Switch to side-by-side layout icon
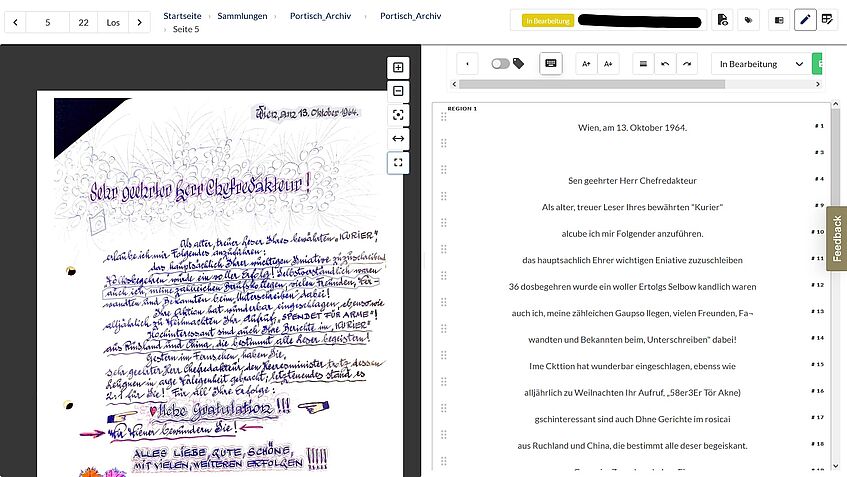 click(779, 20)
